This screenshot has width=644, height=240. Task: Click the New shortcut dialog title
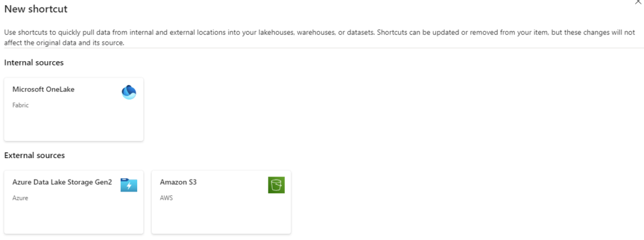click(36, 9)
